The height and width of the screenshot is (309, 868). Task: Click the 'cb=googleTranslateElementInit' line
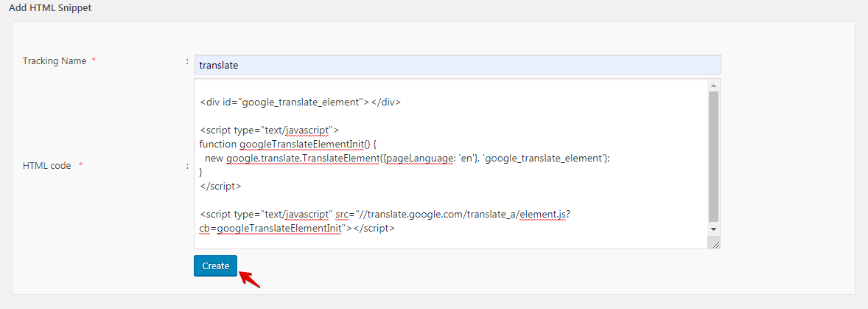click(297, 228)
